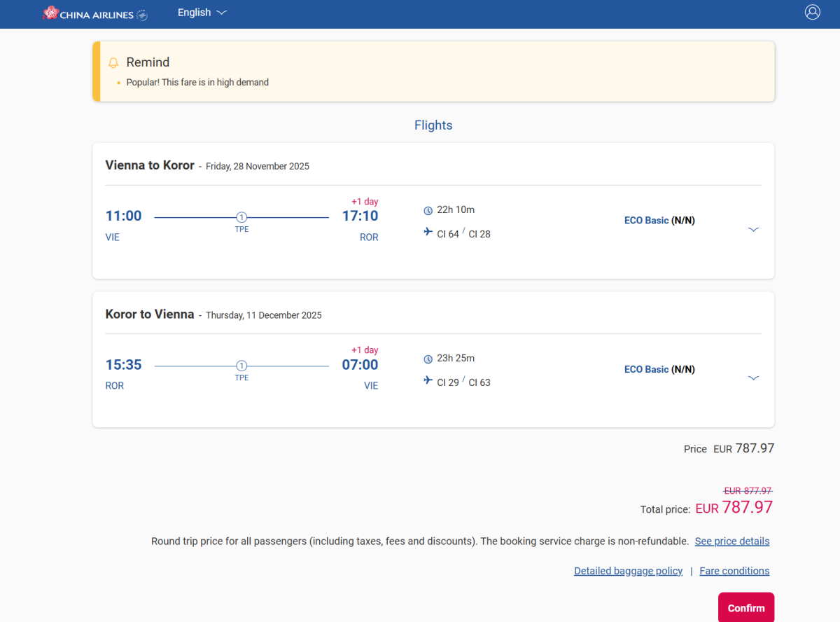Click the airplane icon beside CI 29 / CI 63
Viewport: 840px width, 622px height.
(x=428, y=381)
